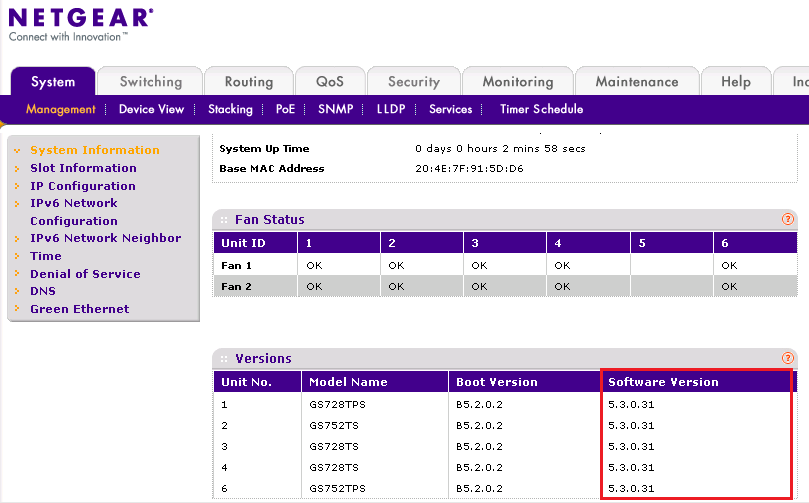809x503 pixels.
Task: Open IPv6 Network Neighbor page
Action: [x=105, y=238]
